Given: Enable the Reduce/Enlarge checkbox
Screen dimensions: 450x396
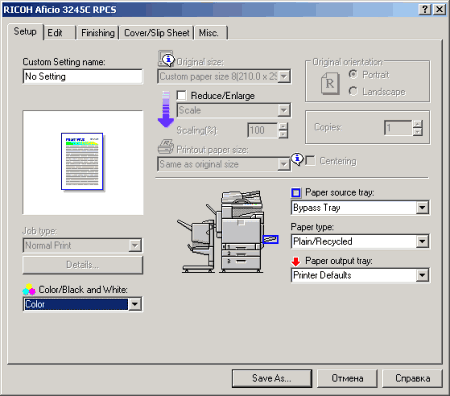Looking at the screenshot, I should pos(181,95).
